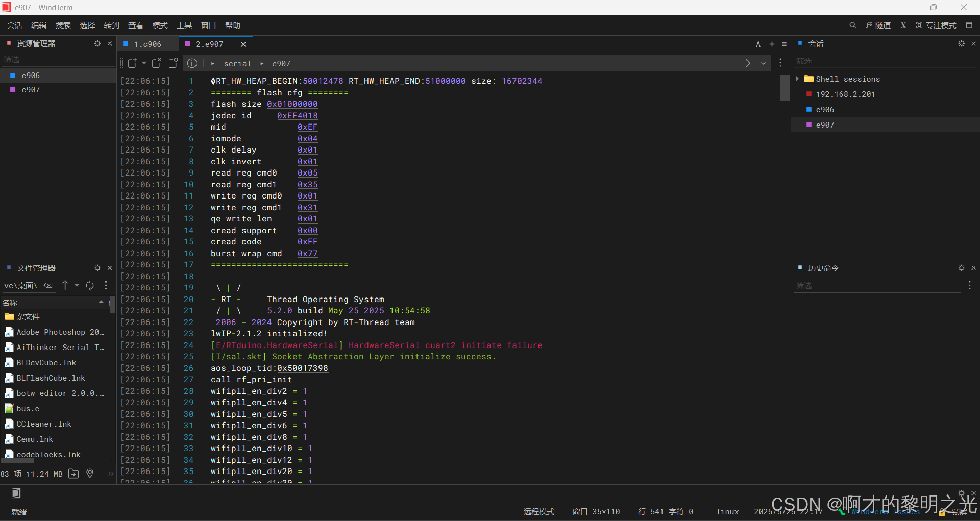This screenshot has height=521, width=980.
Task: Click the search magnifier icon in the title bar
Action: [x=853, y=24]
